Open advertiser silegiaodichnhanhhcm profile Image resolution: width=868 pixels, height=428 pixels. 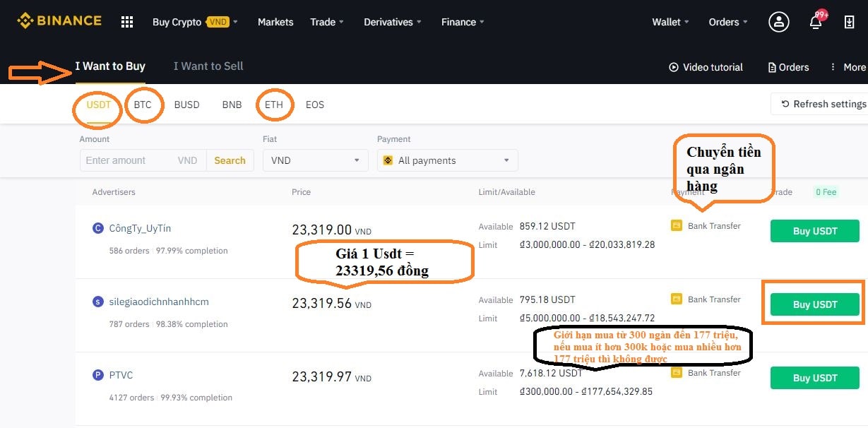click(x=159, y=302)
